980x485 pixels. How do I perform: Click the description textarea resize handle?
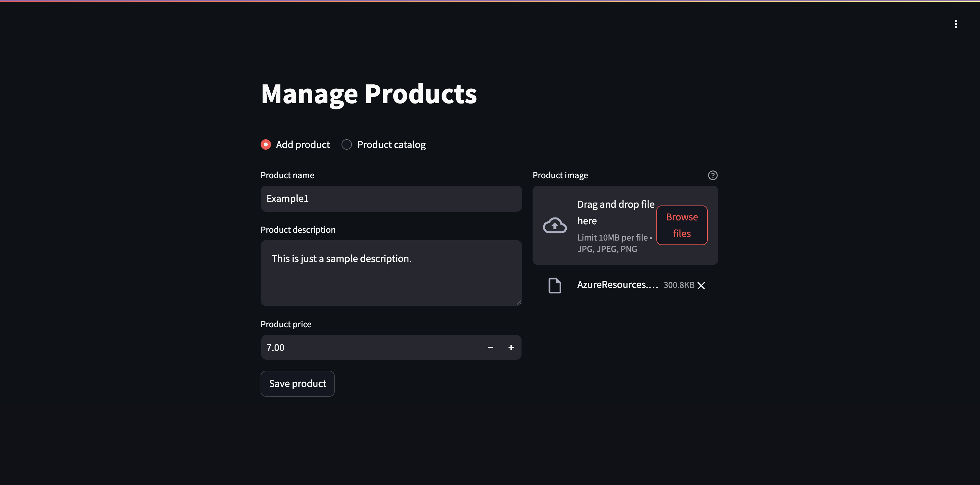[519, 303]
